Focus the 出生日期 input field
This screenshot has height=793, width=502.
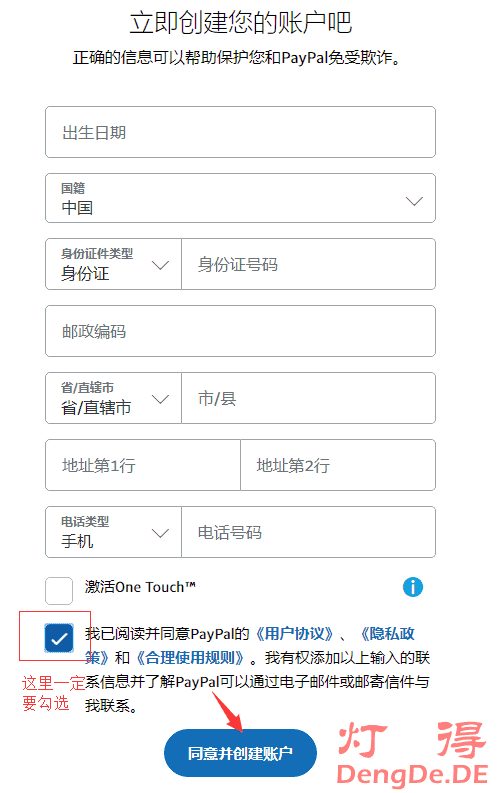pyautogui.click(x=240, y=132)
